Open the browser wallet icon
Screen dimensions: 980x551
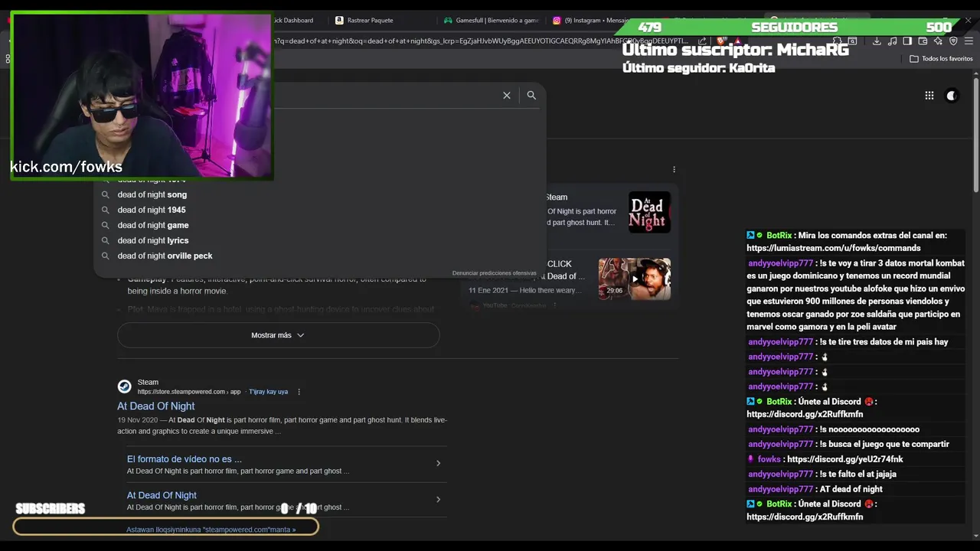click(x=923, y=41)
